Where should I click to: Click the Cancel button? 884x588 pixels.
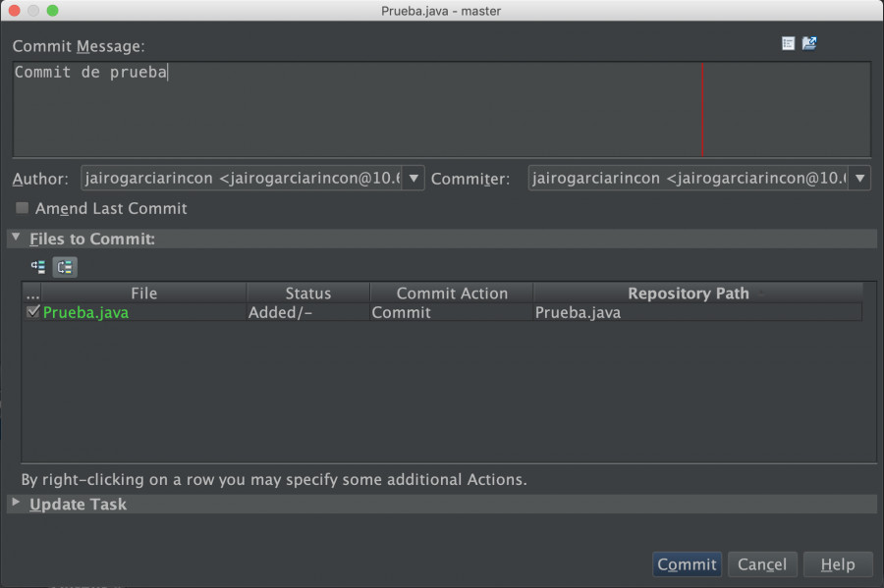tap(762, 564)
